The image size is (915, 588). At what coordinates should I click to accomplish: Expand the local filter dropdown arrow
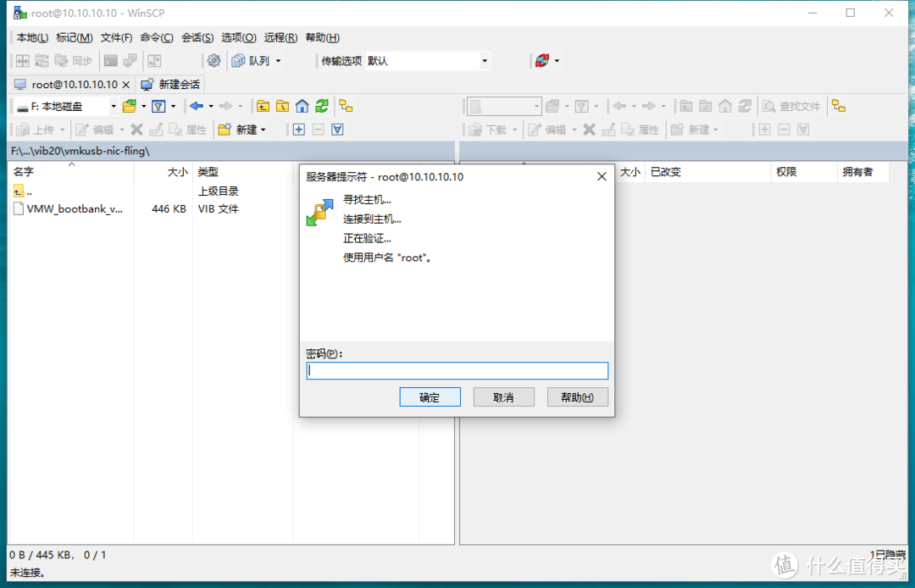click(173, 106)
